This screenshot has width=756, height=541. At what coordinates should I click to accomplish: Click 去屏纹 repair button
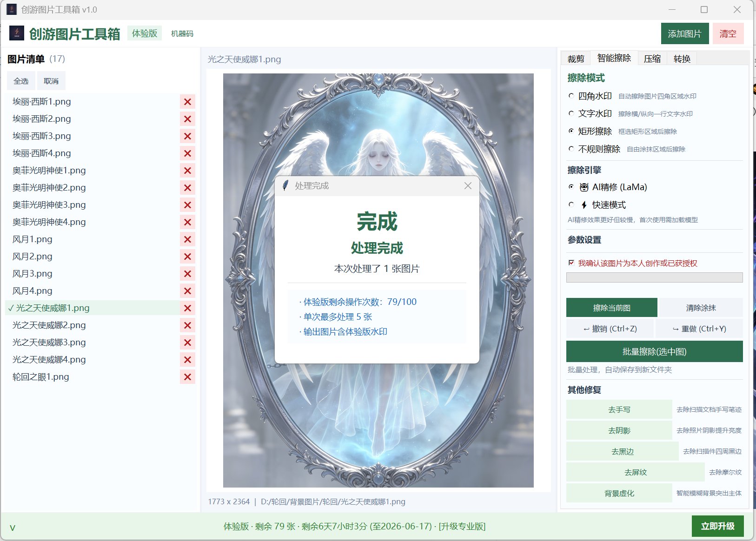click(636, 472)
